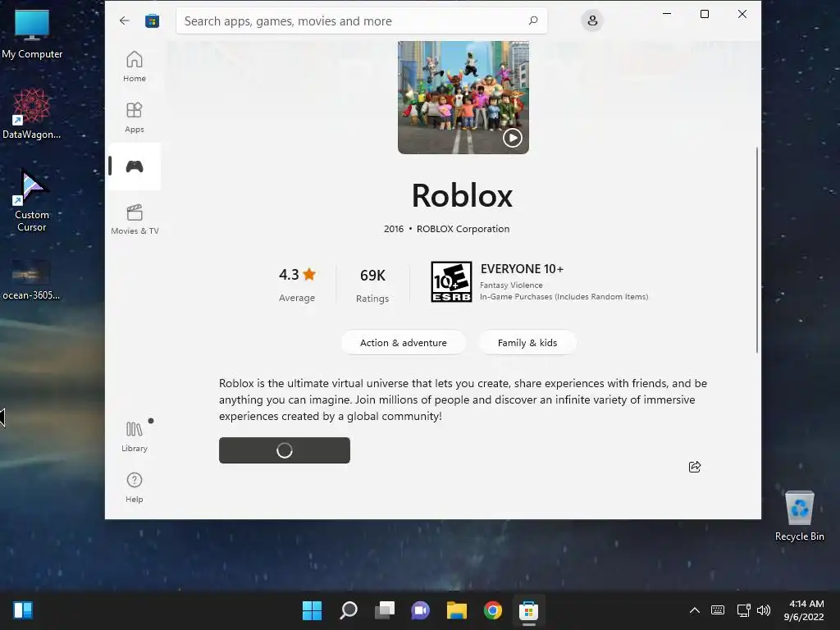Select the Gaming controller tab
Image resolution: width=840 pixels, height=630 pixels.
(x=135, y=167)
